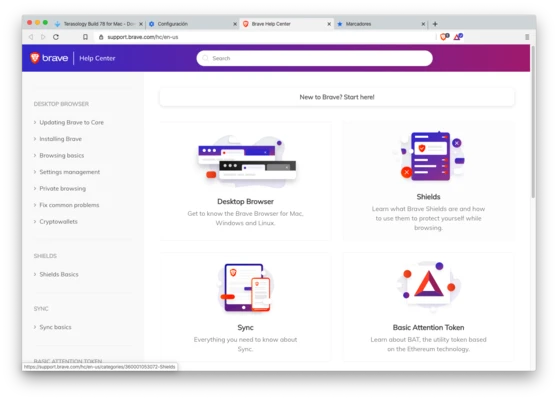Open Updating Brave to Core link
This screenshot has width=558, height=400.
72,122
